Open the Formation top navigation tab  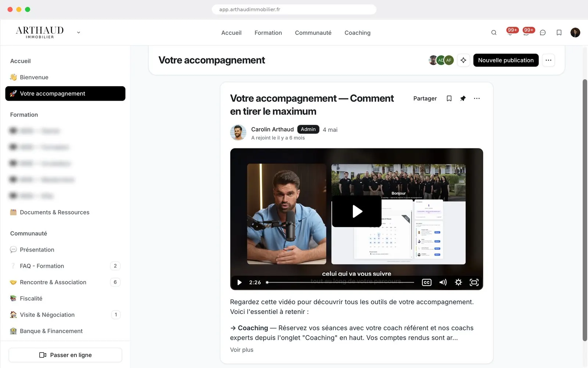268,33
